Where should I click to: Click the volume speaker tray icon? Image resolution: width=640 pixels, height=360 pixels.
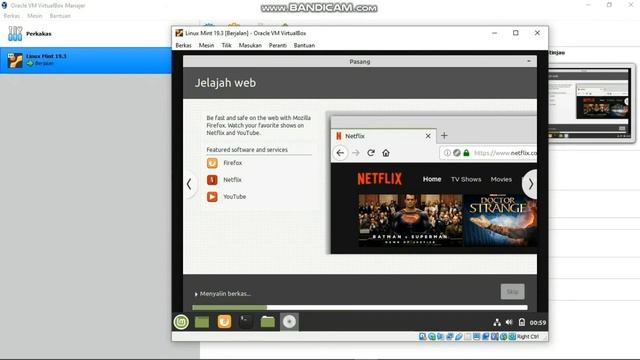click(509, 322)
